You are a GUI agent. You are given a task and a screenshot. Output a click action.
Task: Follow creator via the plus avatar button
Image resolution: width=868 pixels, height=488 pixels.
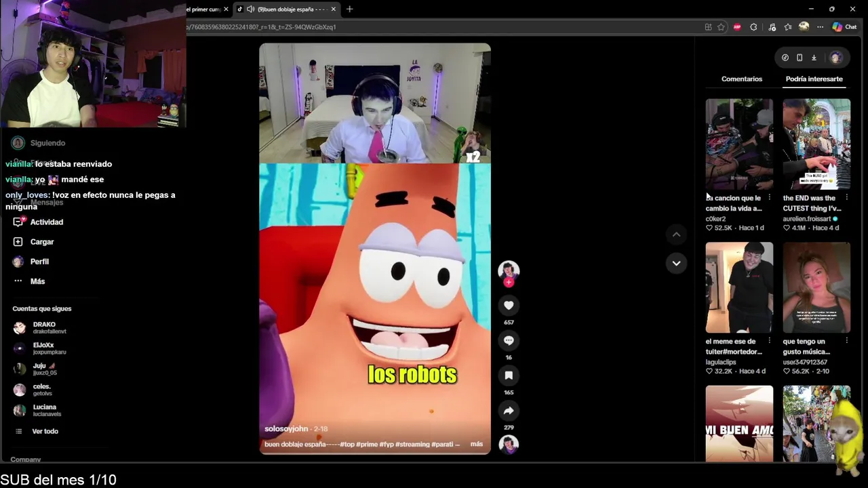[509, 282]
